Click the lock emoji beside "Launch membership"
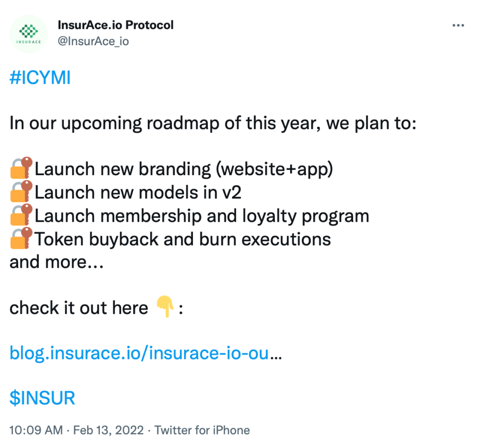Screen dimensions: 477x448 [x=21, y=215]
